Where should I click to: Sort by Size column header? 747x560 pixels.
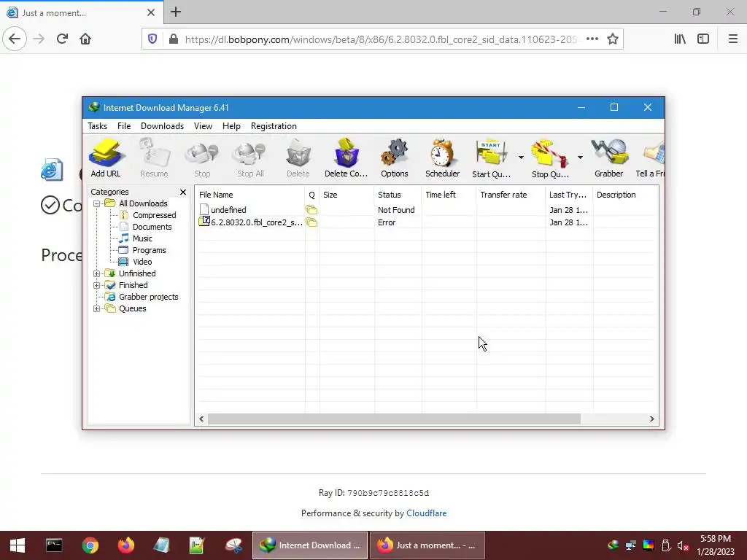[347, 195]
